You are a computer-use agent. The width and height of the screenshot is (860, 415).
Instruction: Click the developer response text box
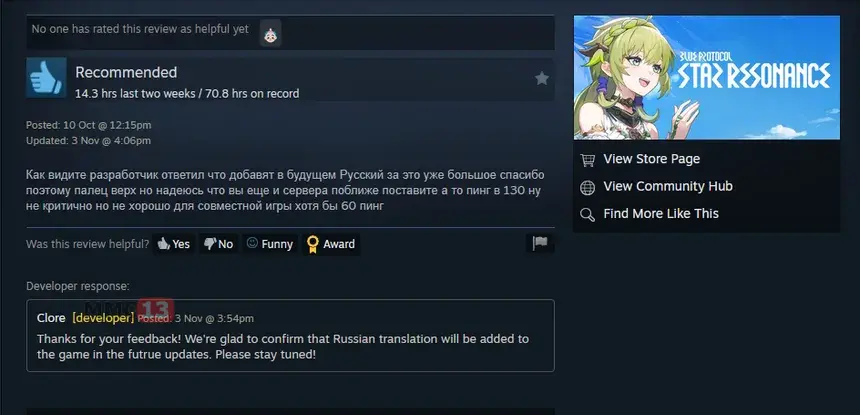click(x=290, y=336)
